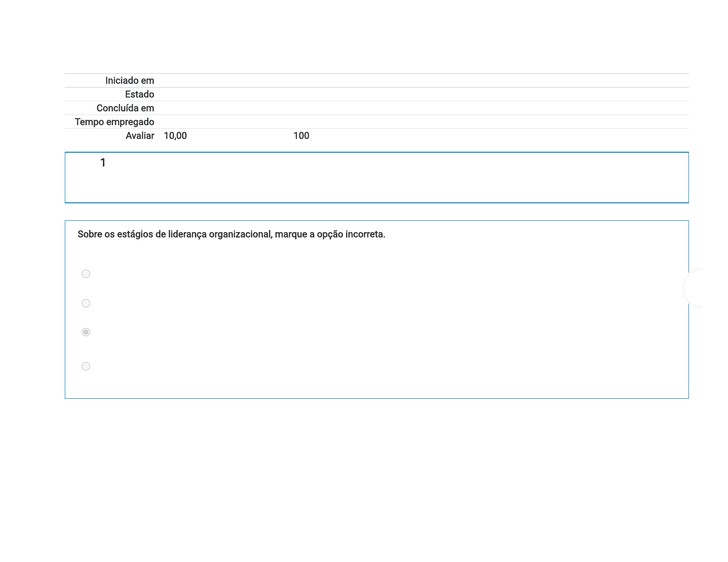
Task: Select the first answer option radio button
Action: 86,274
